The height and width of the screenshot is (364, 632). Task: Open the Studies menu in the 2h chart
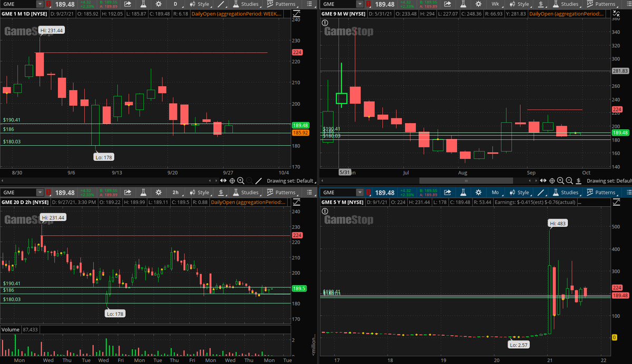click(x=246, y=193)
